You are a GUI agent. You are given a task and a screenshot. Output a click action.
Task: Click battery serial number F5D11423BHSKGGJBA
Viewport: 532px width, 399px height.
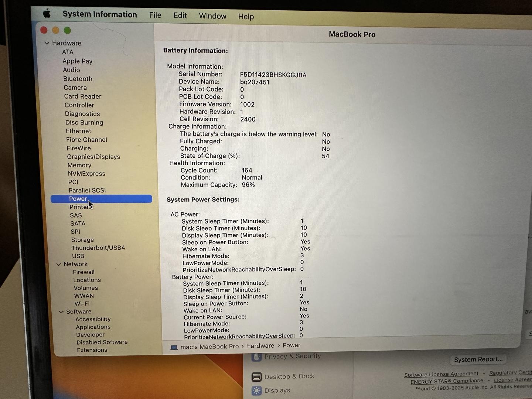point(273,75)
